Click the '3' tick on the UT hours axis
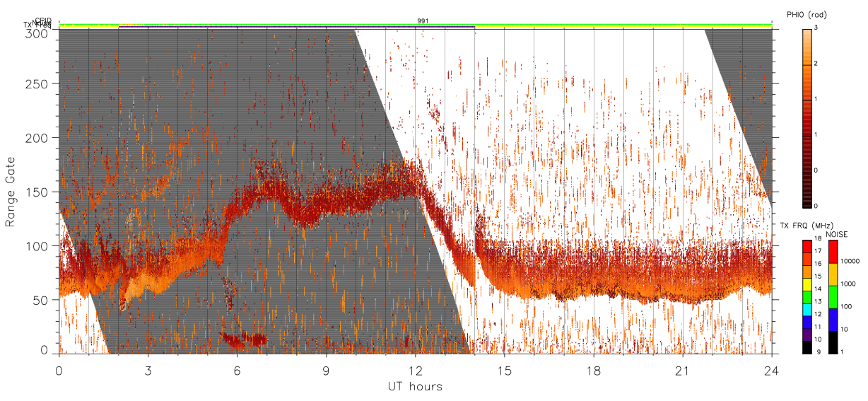The height and width of the screenshot is (401, 868). tap(148, 371)
